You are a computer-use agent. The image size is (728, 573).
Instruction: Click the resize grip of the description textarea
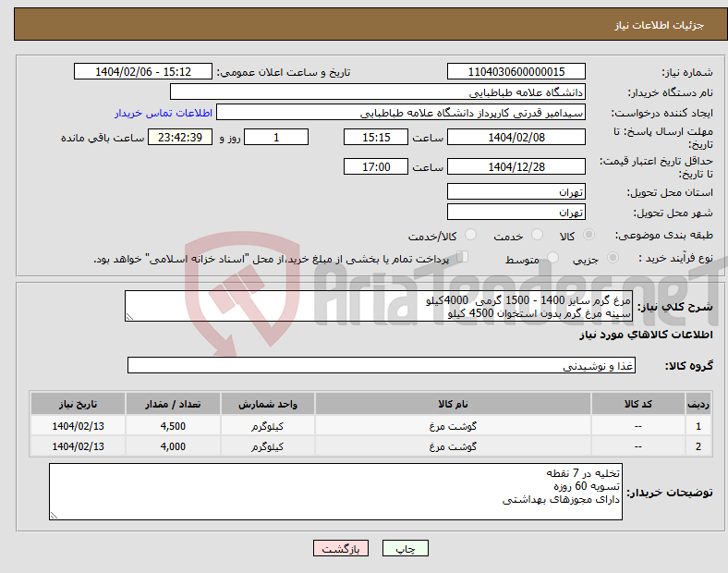click(x=129, y=317)
